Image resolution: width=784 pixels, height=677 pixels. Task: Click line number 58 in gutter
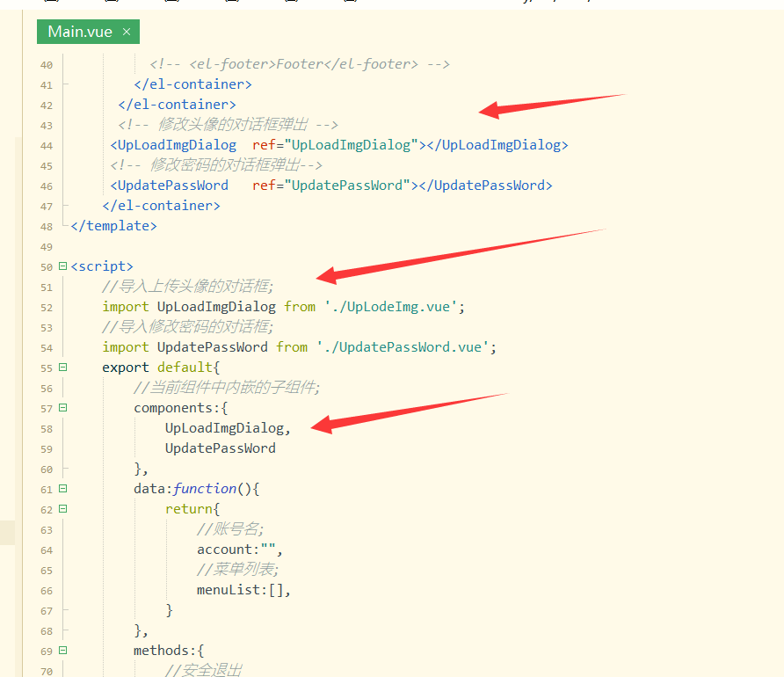(x=47, y=429)
